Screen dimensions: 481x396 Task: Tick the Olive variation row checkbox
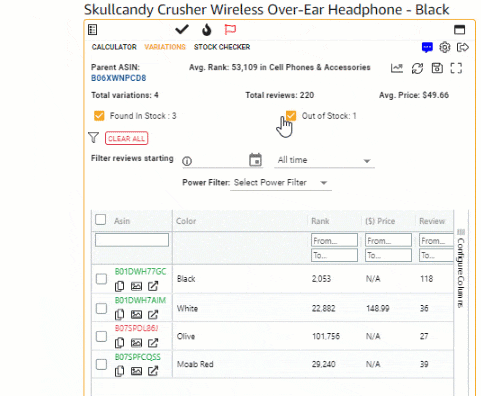(x=101, y=336)
